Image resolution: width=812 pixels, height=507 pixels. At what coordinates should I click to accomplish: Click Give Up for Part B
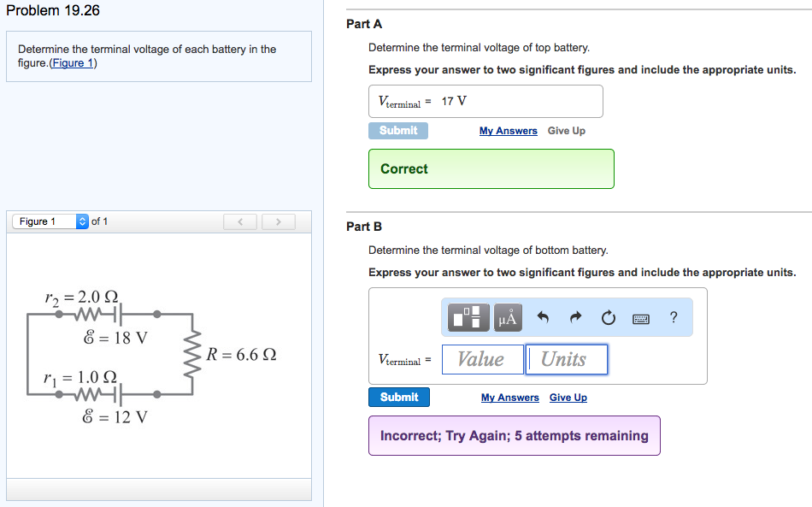(x=568, y=397)
